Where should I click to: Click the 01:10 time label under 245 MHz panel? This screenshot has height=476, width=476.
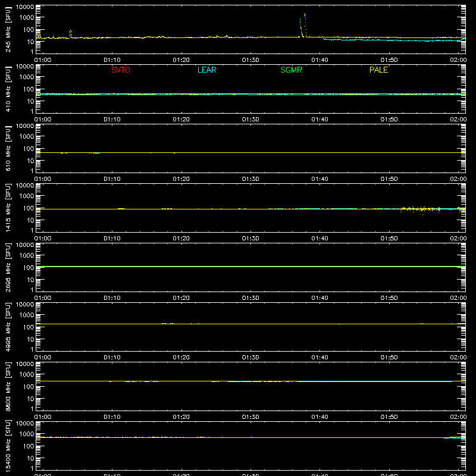[112, 60]
